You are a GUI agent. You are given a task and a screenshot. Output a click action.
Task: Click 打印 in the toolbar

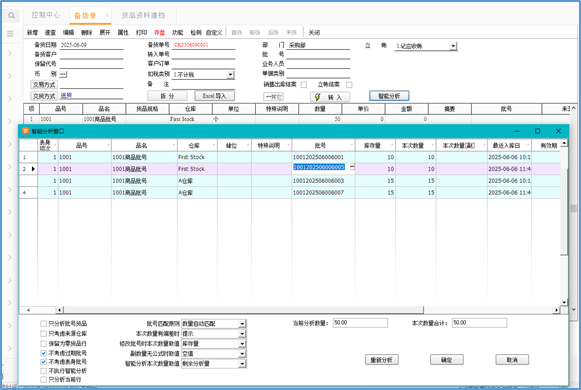tap(141, 33)
